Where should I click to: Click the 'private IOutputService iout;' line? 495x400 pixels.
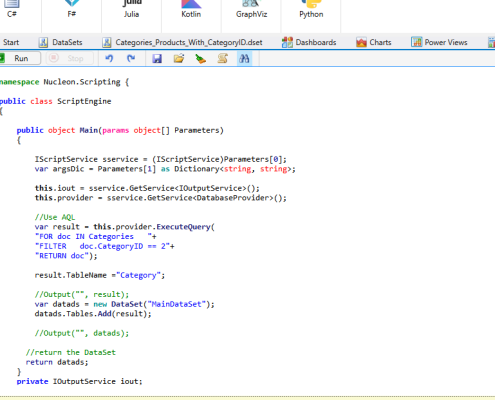79,382
